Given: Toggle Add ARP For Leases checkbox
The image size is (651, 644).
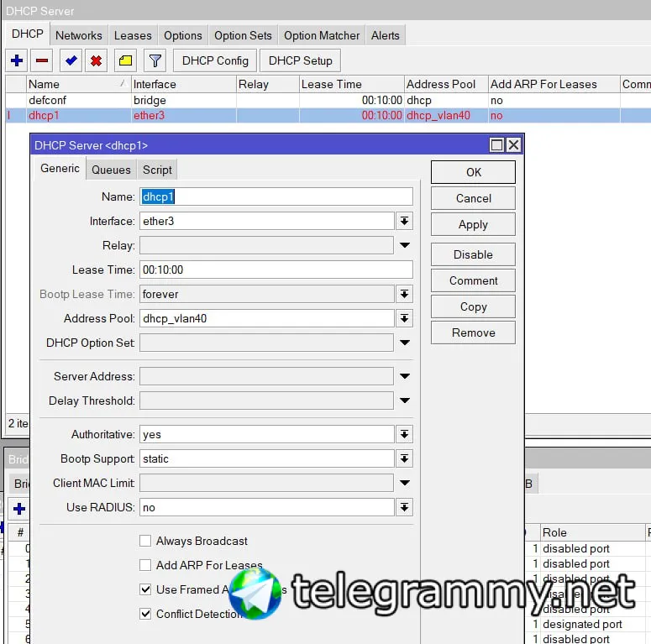Looking at the screenshot, I should pyautogui.click(x=144, y=565).
